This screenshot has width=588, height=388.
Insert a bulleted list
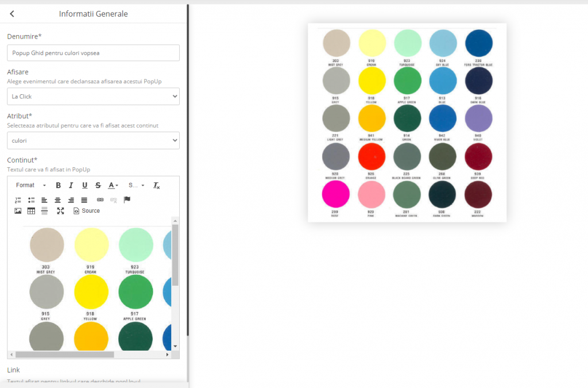coord(32,200)
